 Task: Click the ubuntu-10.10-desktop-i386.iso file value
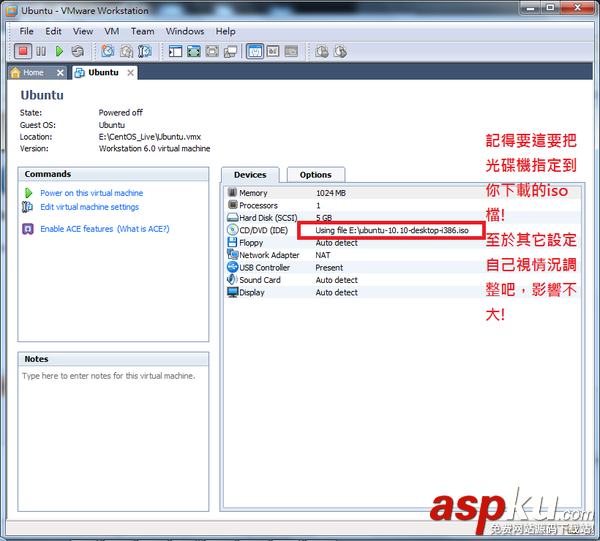pos(392,230)
